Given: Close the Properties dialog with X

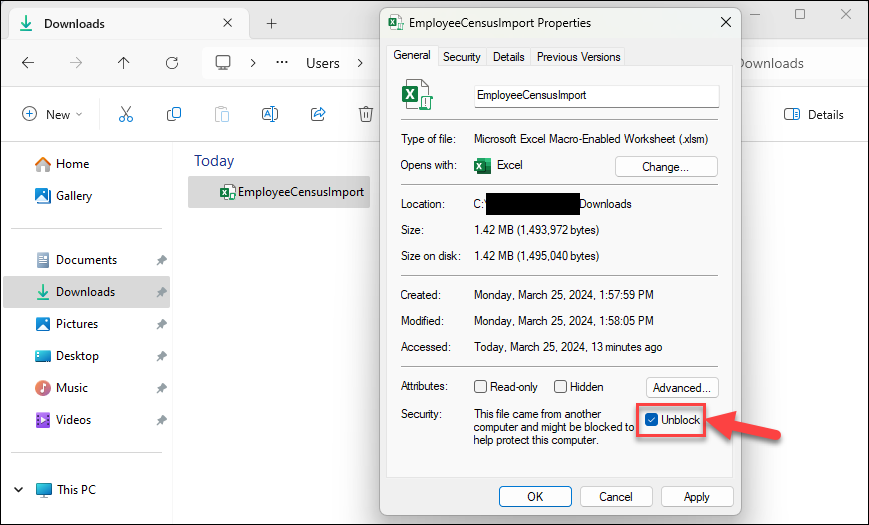Looking at the screenshot, I should [725, 23].
